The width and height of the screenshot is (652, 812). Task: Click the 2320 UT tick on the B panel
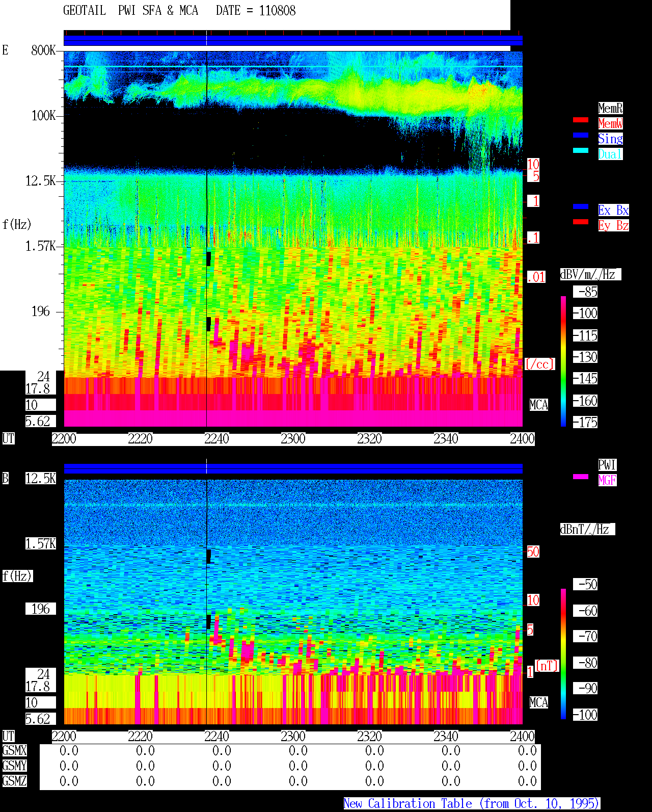(369, 737)
